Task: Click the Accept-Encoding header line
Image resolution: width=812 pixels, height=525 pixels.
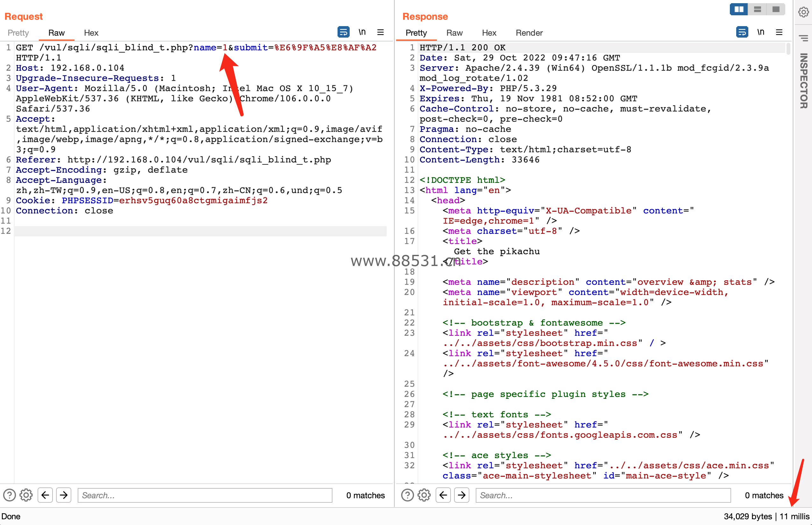Action: click(102, 170)
